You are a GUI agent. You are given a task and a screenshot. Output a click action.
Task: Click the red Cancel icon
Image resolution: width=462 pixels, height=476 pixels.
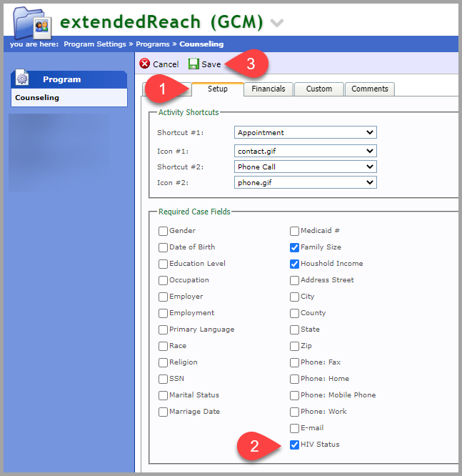(145, 64)
